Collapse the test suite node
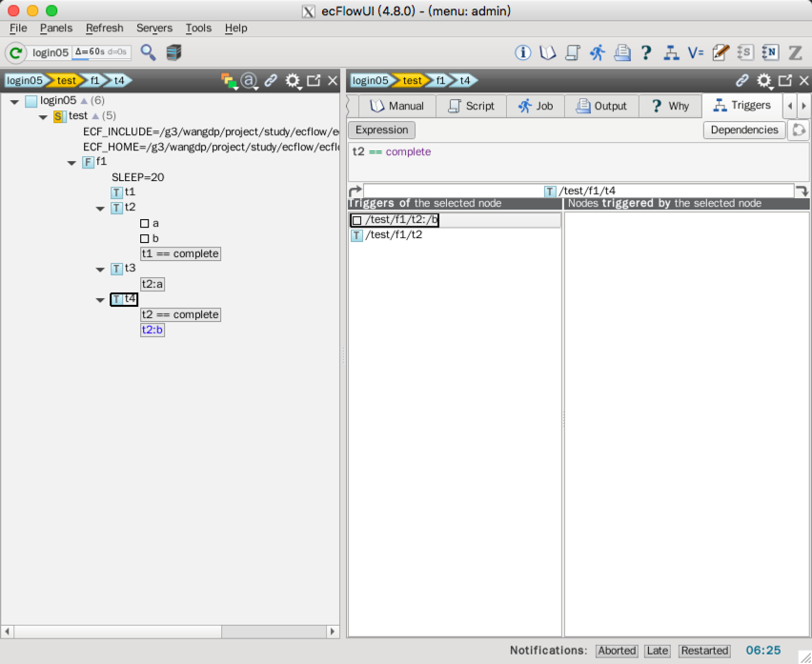The image size is (812, 664). (x=42, y=115)
